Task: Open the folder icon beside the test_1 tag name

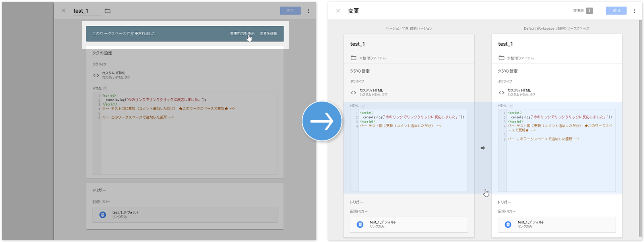Action: point(107,11)
